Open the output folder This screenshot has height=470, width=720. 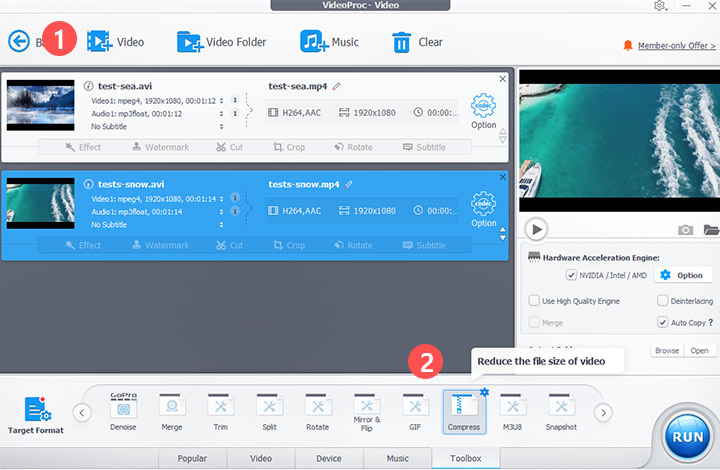point(699,350)
